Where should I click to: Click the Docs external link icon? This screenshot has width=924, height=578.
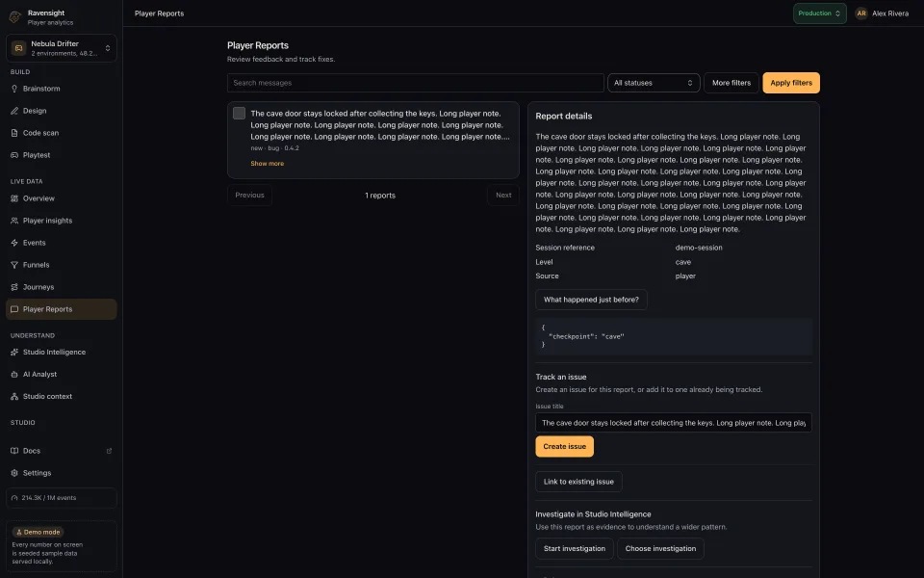click(109, 451)
